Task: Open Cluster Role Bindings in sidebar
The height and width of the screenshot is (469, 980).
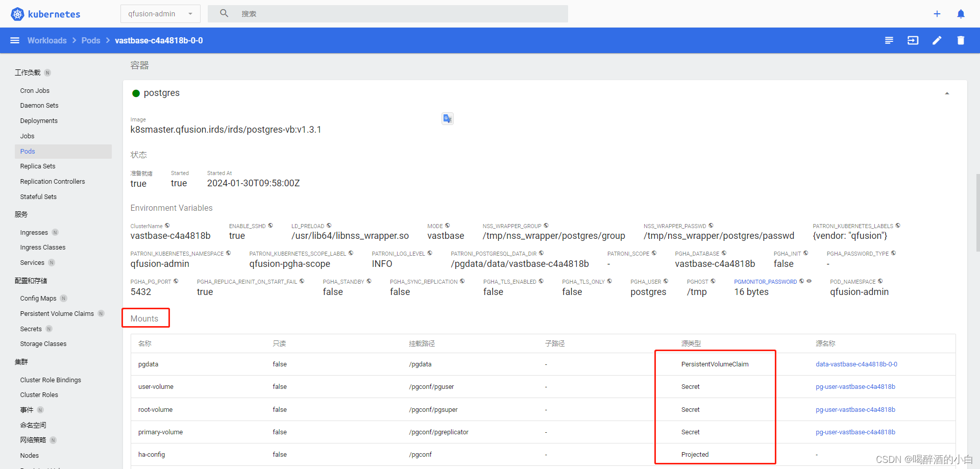Action: click(51, 380)
